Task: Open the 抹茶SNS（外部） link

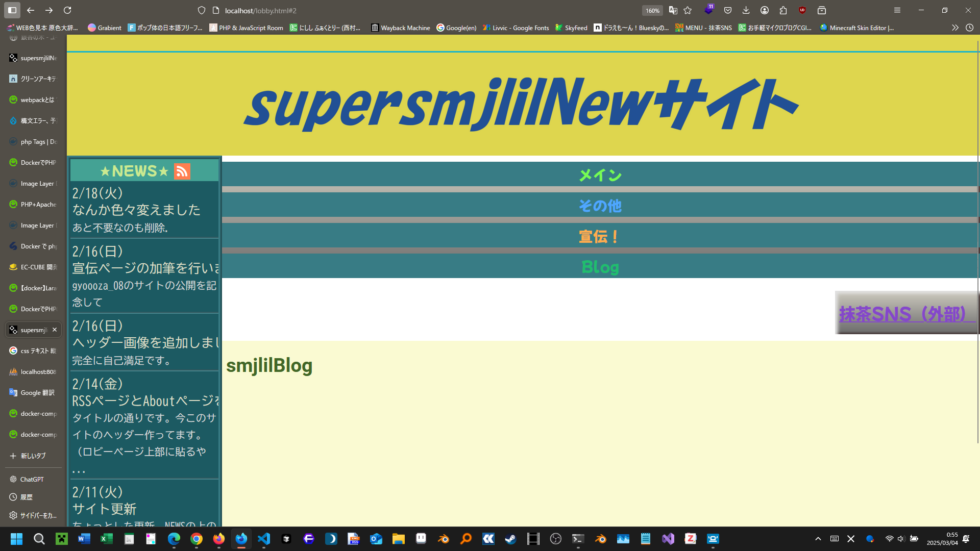Action: [902, 314]
